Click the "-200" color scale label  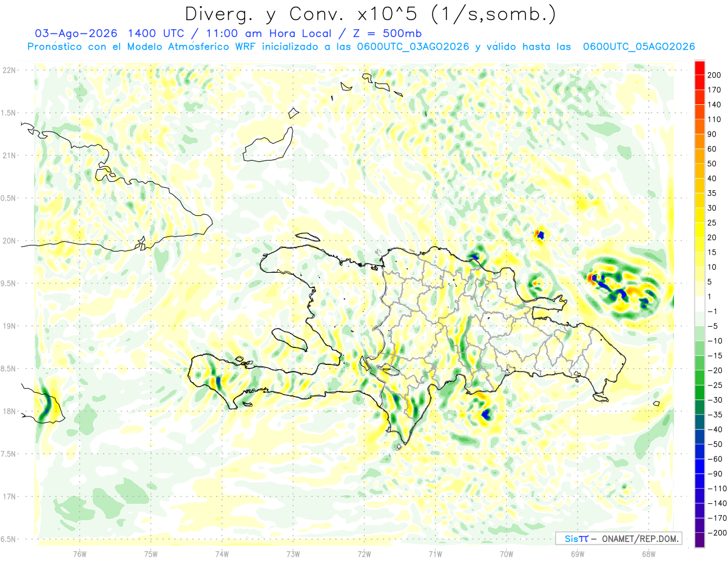[717, 534]
